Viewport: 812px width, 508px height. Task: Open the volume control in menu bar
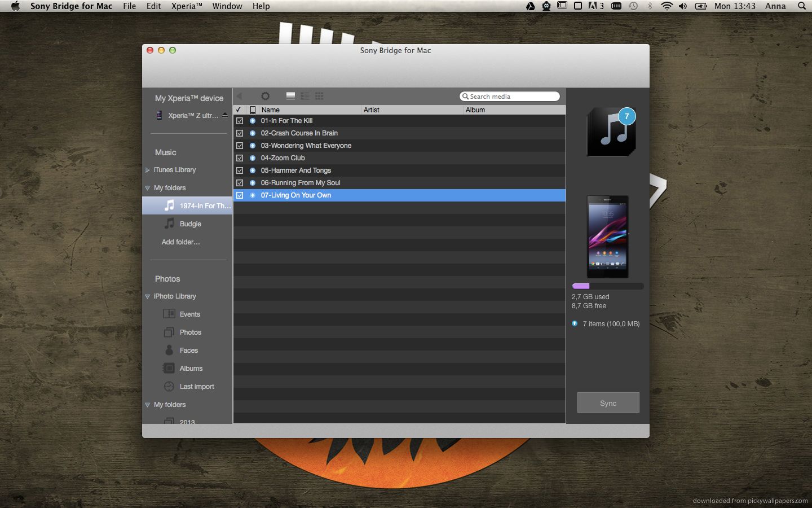pyautogui.click(x=683, y=6)
